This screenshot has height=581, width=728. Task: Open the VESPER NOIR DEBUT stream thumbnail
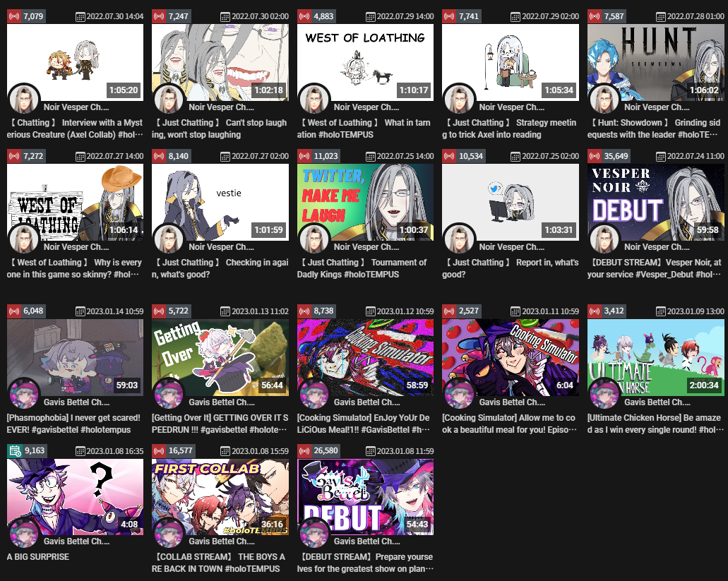point(655,202)
